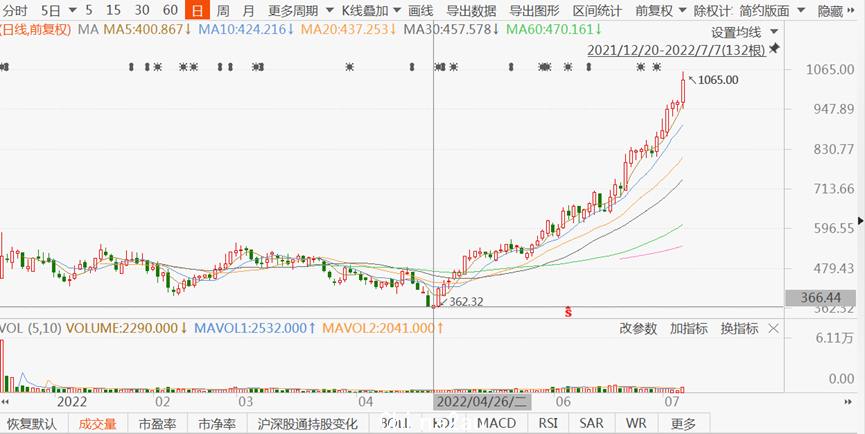This screenshot has height=434, width=865.
Task: Switch to the 月 monthly period
Action: [x=249, y=10]
